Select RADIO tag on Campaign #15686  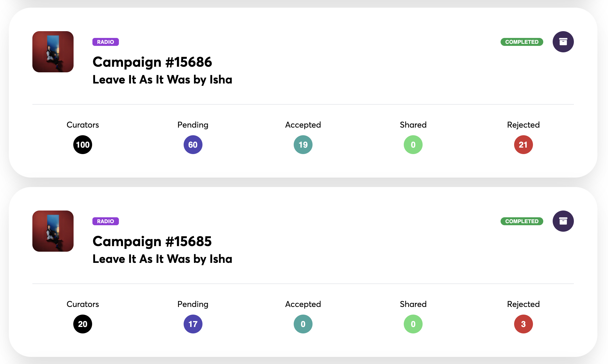pos(105,42)
